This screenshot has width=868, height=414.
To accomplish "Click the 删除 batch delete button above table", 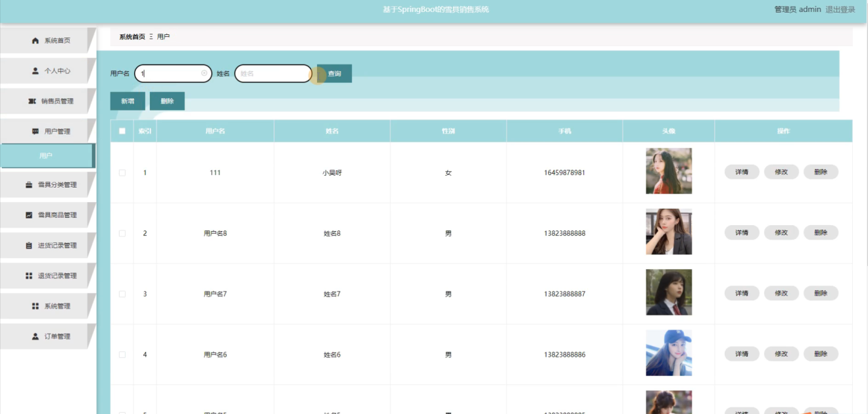I will click(x=167, y=101).
